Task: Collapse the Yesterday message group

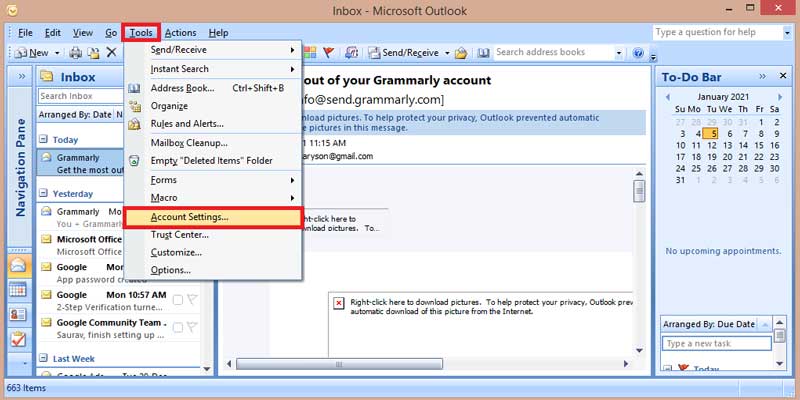Action: tap(44, 193)
